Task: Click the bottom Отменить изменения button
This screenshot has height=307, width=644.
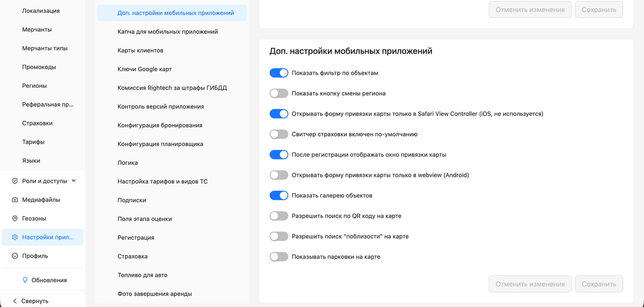Action: [530, 284]
